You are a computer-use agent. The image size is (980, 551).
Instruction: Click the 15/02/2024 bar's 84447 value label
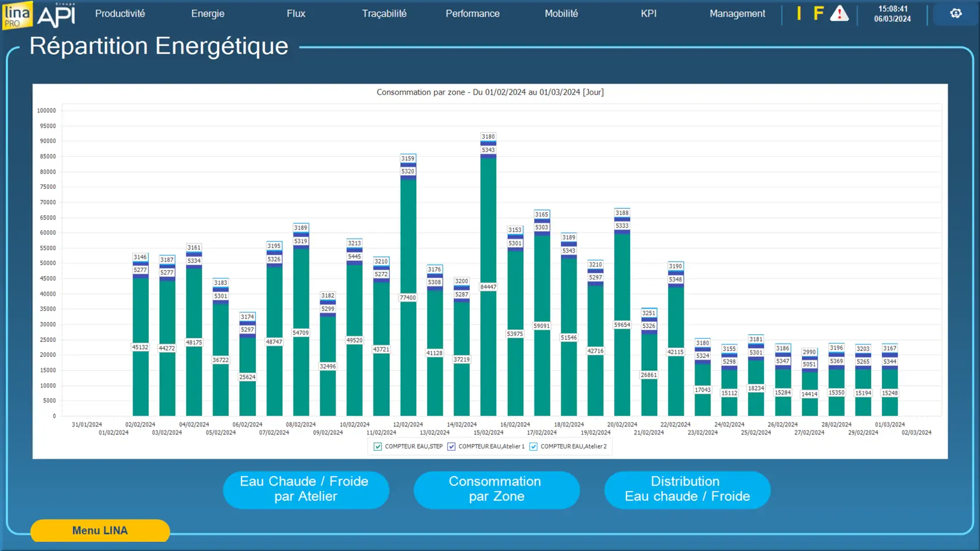click(488, 287)
